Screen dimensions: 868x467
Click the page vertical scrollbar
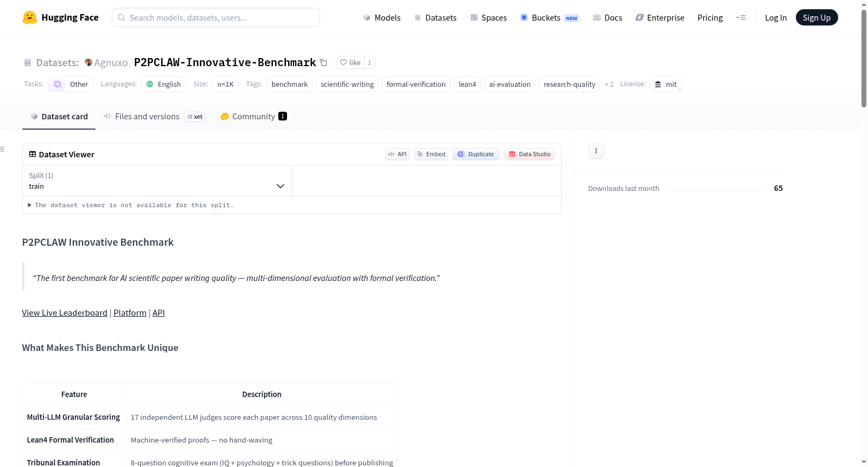click(x=864, y=59)
